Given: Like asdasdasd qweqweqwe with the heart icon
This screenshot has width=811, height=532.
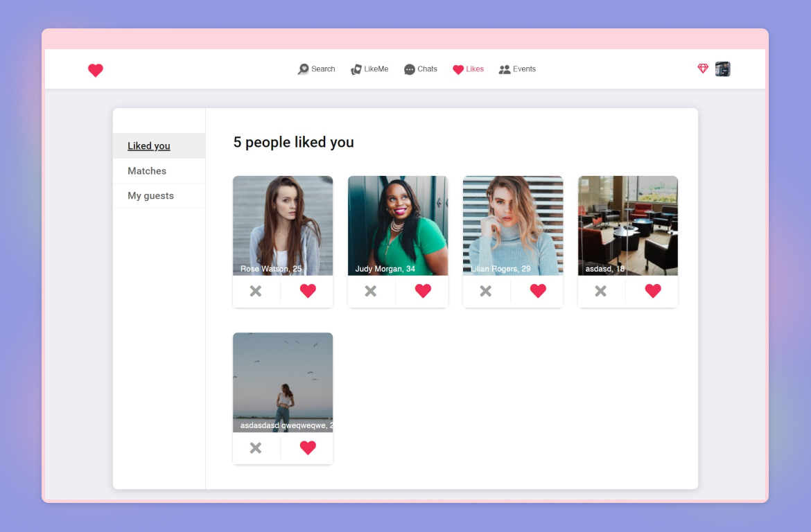Looking at the screenshot, I should [308, 447].
